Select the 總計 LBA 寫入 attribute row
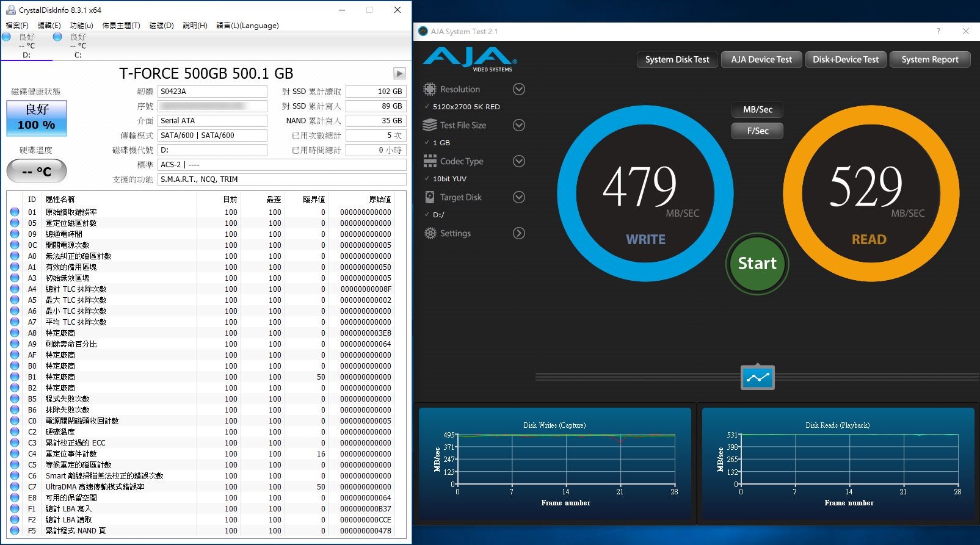The image size is (980, 545). click(x=206, y=509)
